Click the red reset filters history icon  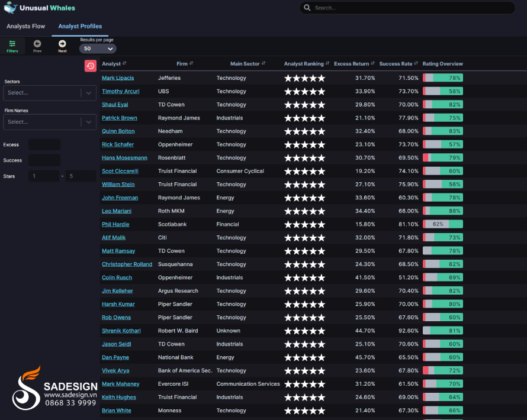pos(91,66)
